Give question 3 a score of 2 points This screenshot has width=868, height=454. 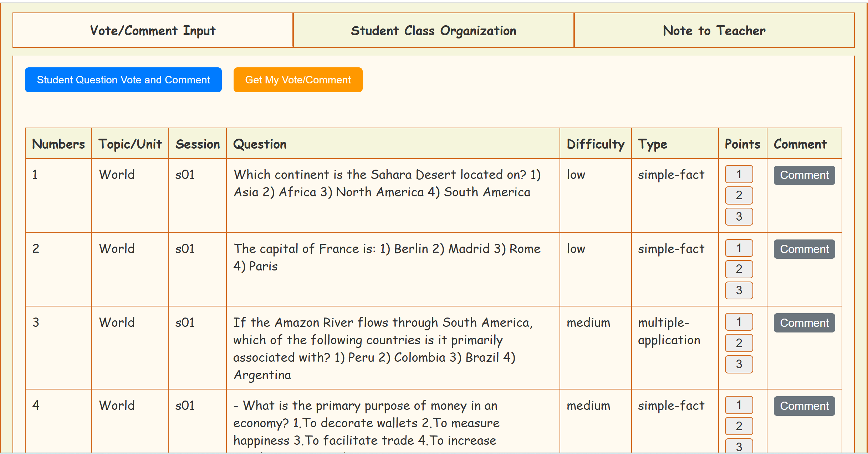739,343
